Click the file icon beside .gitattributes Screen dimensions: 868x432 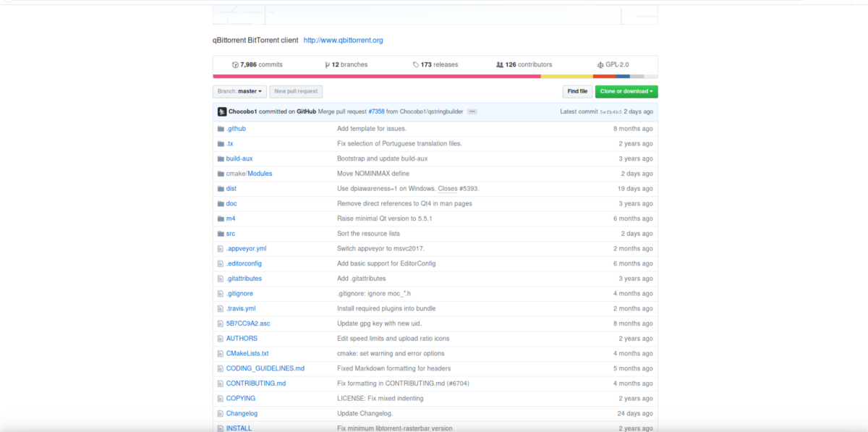221,279
